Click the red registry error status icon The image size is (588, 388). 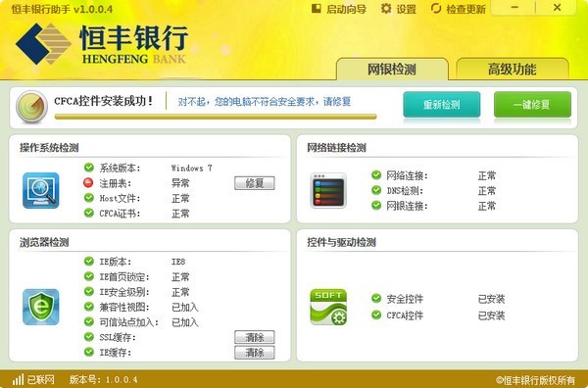88,182
